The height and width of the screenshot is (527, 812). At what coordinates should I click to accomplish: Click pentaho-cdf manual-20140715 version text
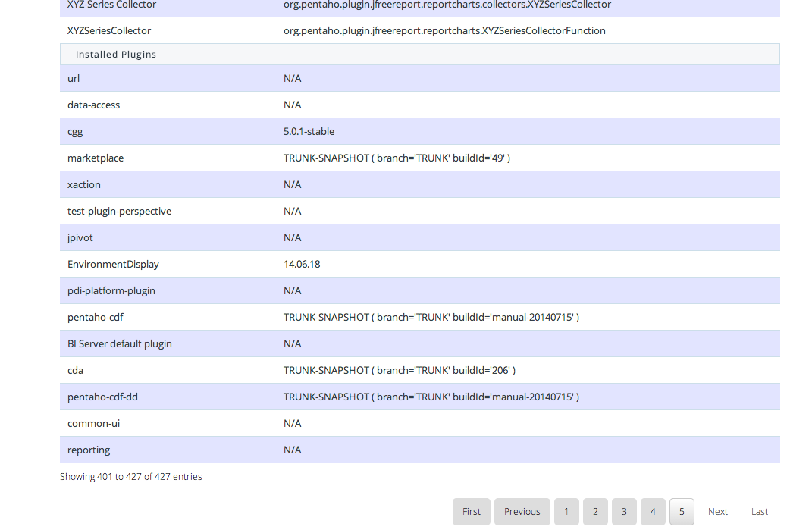click(431, 318)
